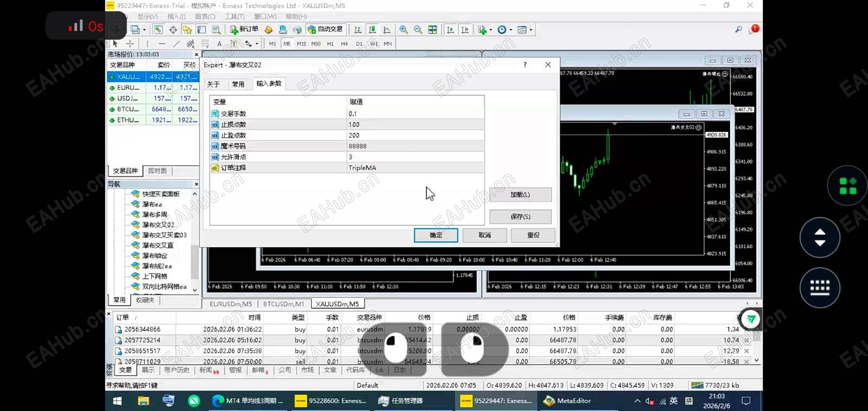Toggle chart shift from right border
Image resolution: width=868 pixels, height=411 pixels.
[465, 30]
